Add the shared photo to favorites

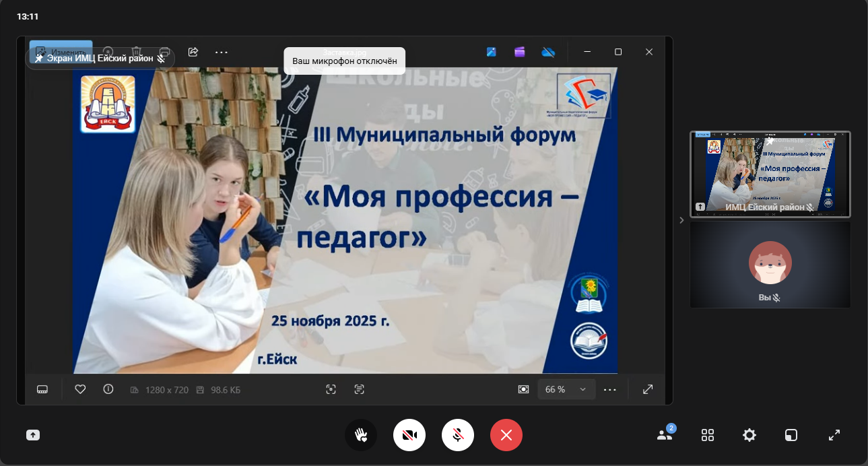(80, 389)
